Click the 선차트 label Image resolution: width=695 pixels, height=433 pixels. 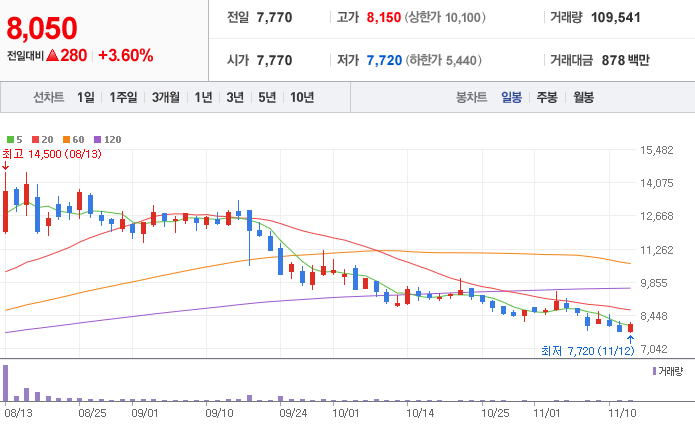click(x=49, y=97)
